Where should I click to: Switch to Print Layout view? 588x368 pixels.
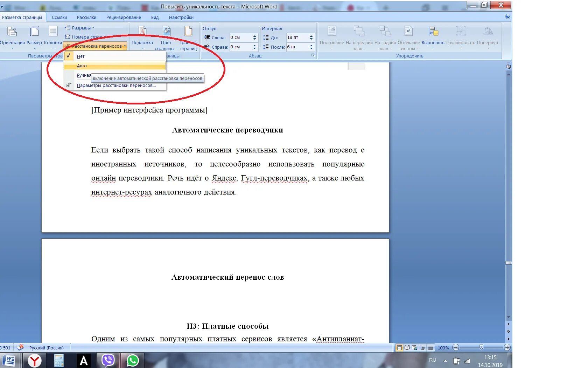pos(399,348)
